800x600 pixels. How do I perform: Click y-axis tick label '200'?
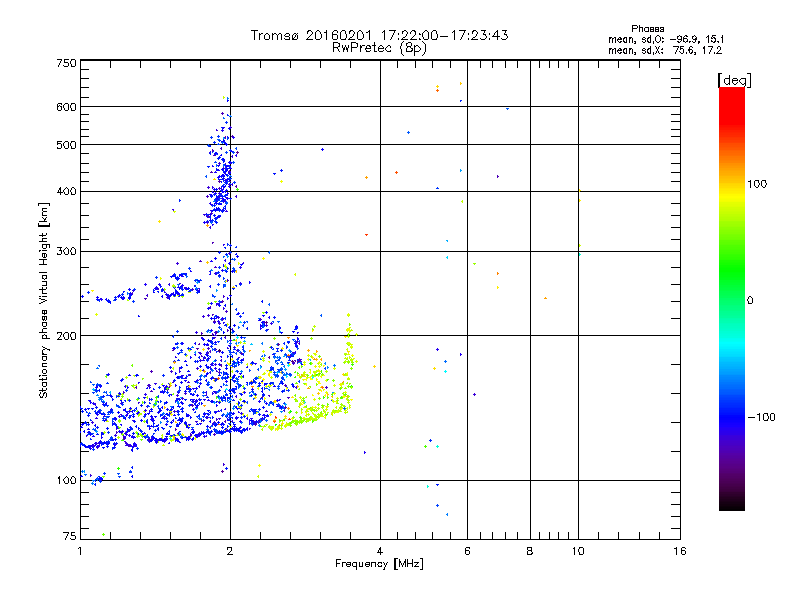click(x=66, y=336)
